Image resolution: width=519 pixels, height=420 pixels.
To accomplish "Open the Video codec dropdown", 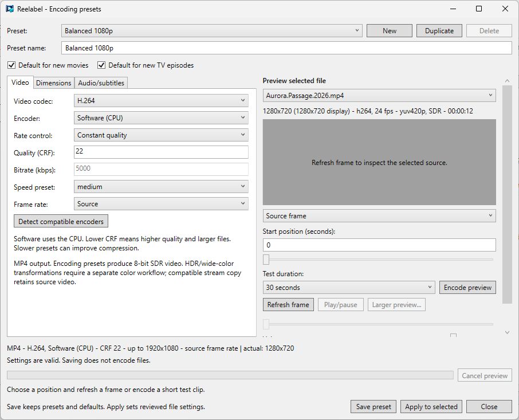I will coord(161,101).
